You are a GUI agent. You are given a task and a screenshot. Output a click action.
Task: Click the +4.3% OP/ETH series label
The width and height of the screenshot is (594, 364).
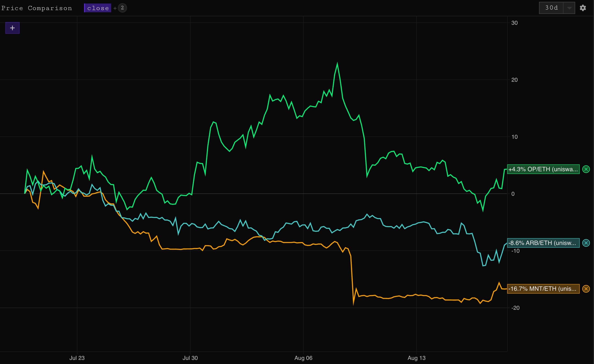tap(543, 169)
